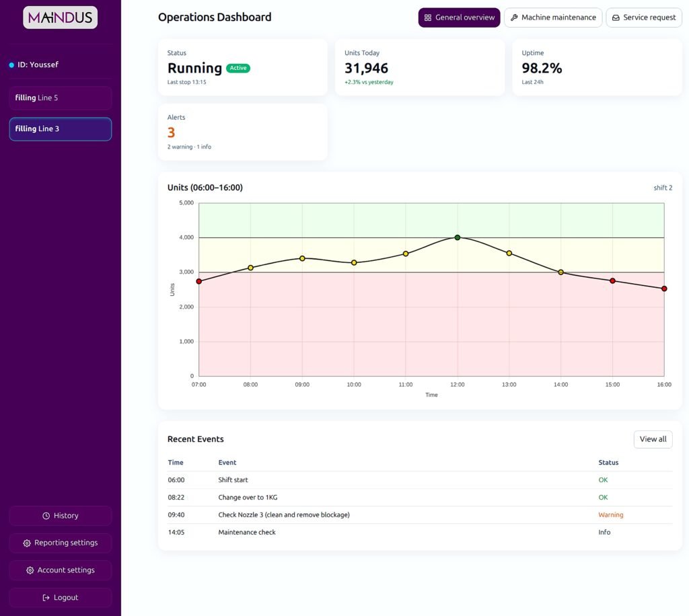The width and height of the screenshot is (689, 616).
Task: Click the Check Nozzle 3 warning event row
Action: click(284, 515)
